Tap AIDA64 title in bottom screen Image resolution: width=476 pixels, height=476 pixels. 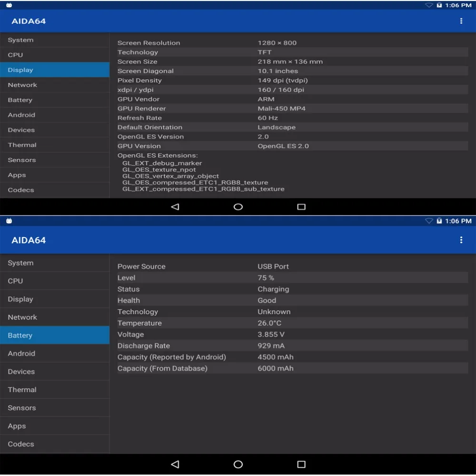[29, 240]
